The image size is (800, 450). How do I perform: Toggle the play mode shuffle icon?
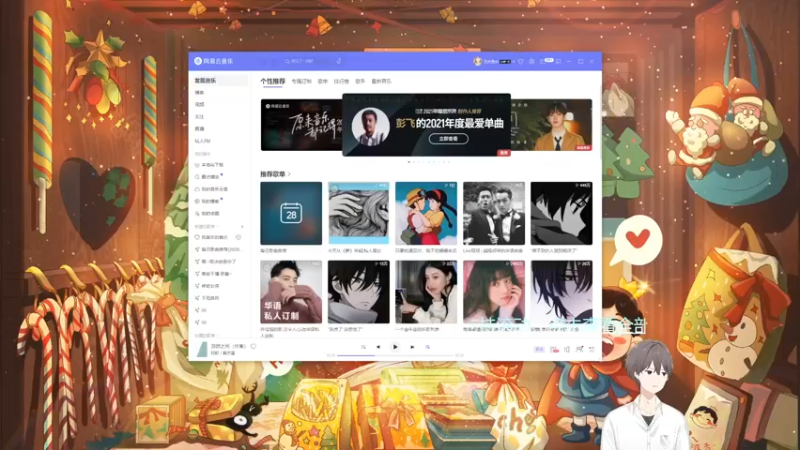[363, 347]
